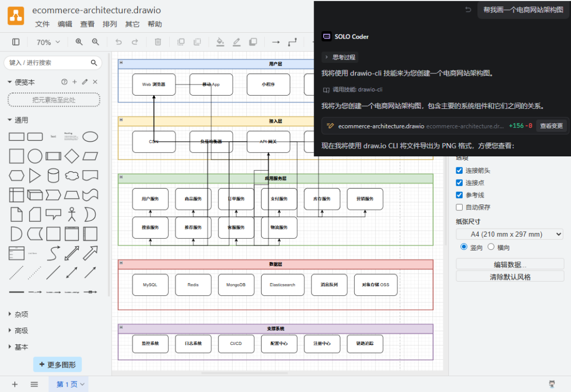Image resolution: width=571 pixels, height=392 pixels.
Task: Expand the 杂项 shape category
Action: click(21, 314)
